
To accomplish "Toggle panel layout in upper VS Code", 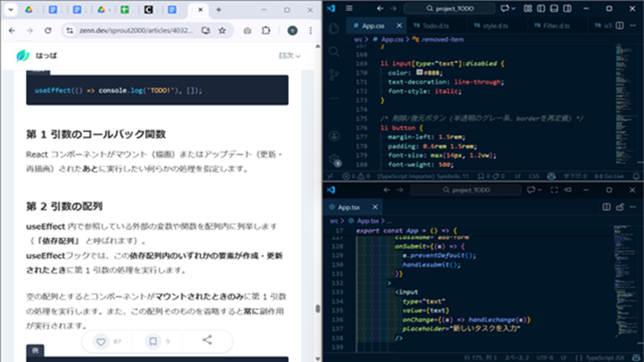I will 554,8.
